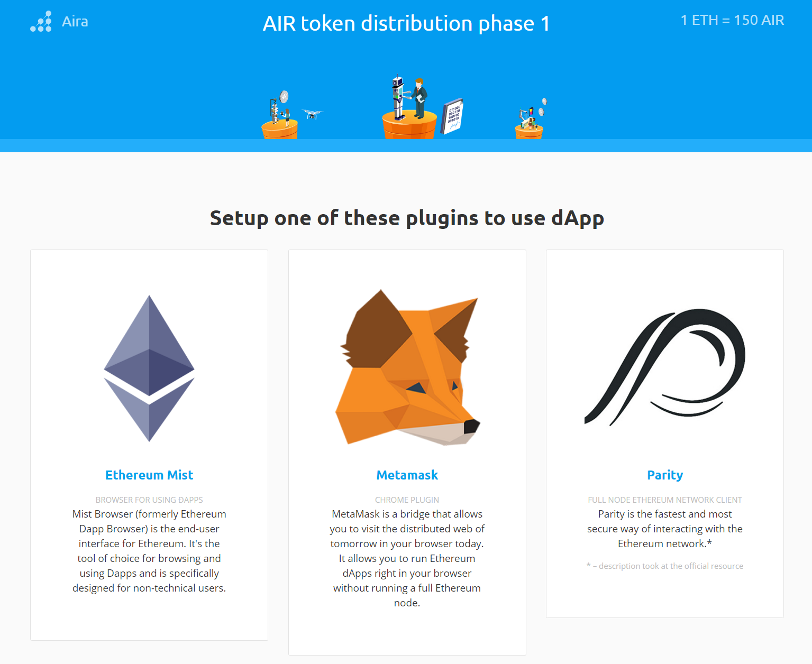Click the left robot with drone illustration
812x664 pixels.
pyautogui.click(x=280, y=115)
